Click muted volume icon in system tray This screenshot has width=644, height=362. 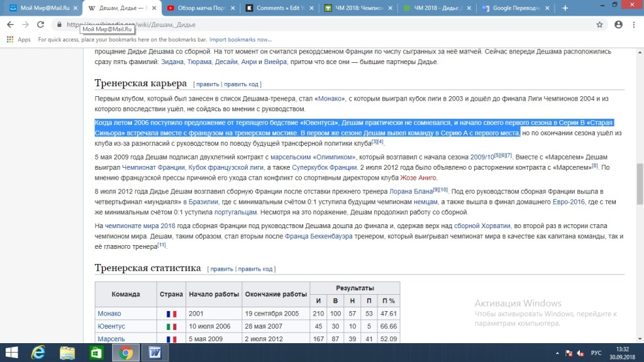[x=580, y=353]
